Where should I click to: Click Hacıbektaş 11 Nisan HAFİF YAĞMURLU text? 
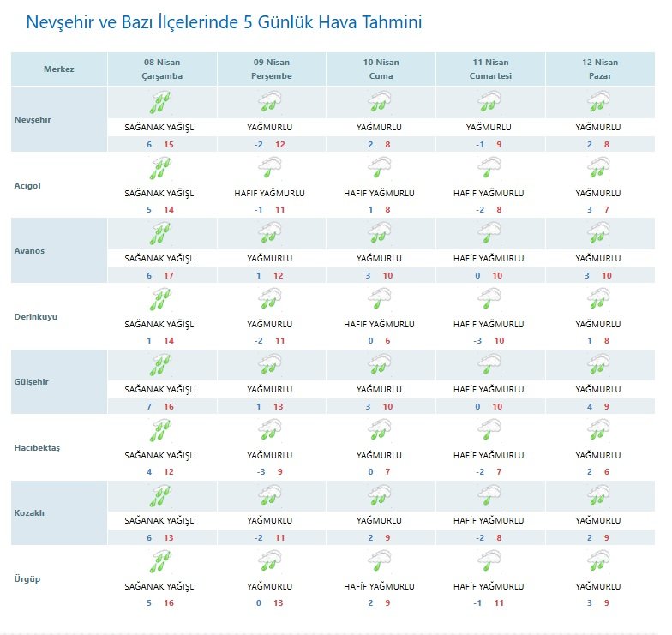tap(489, 455)
